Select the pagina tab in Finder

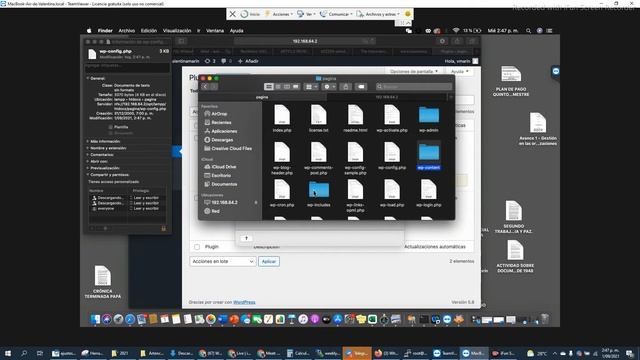262,97
